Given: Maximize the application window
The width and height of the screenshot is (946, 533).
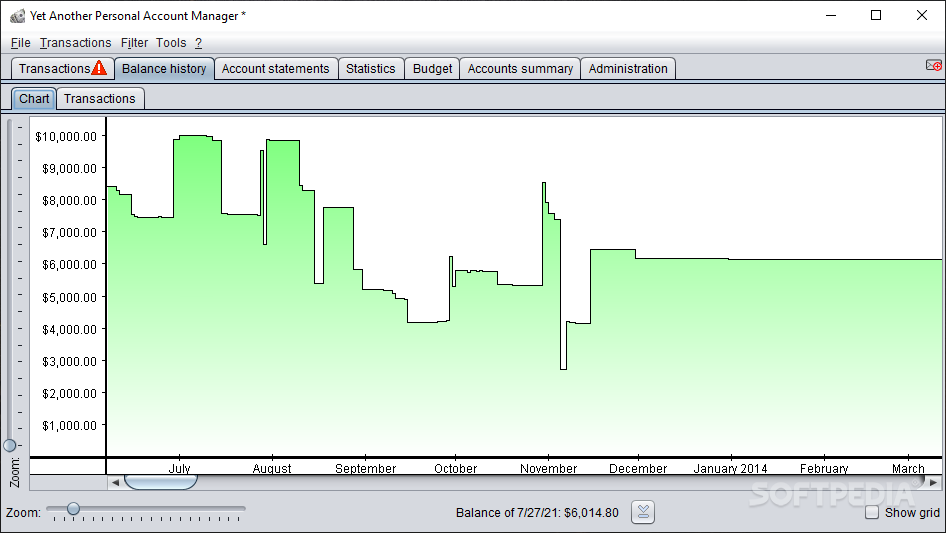Looking at the screenshot, I should tap(876, 16).
